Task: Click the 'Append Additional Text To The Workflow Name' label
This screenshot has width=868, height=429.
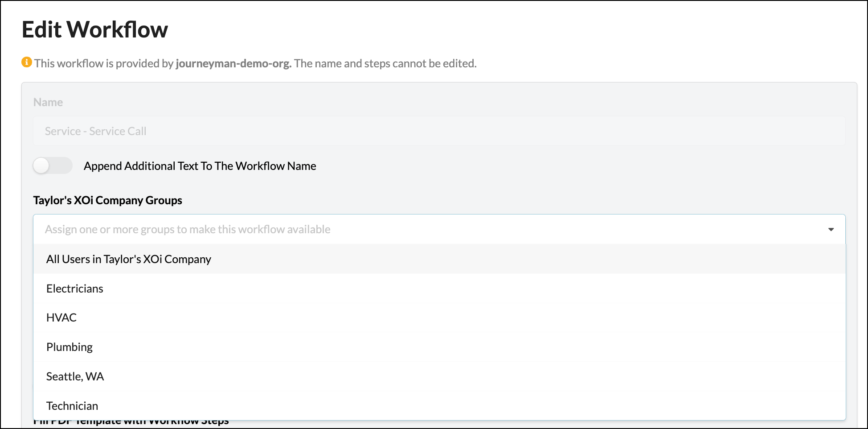Action: (x=200, y=166)
